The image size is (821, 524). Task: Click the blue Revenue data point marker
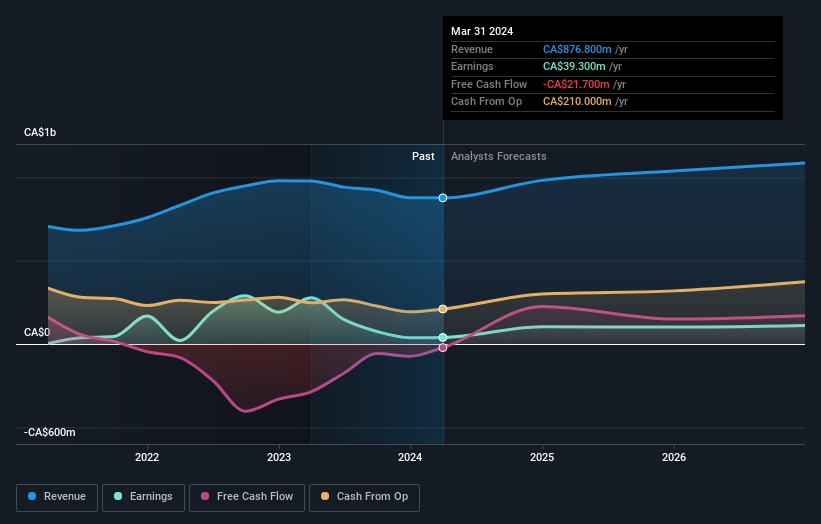(443, 198)
